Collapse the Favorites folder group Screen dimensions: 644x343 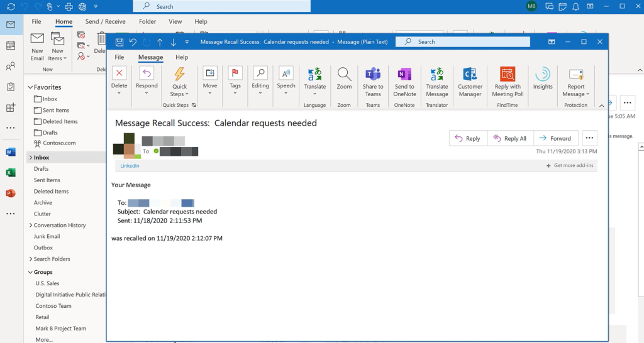click(31, 87)
